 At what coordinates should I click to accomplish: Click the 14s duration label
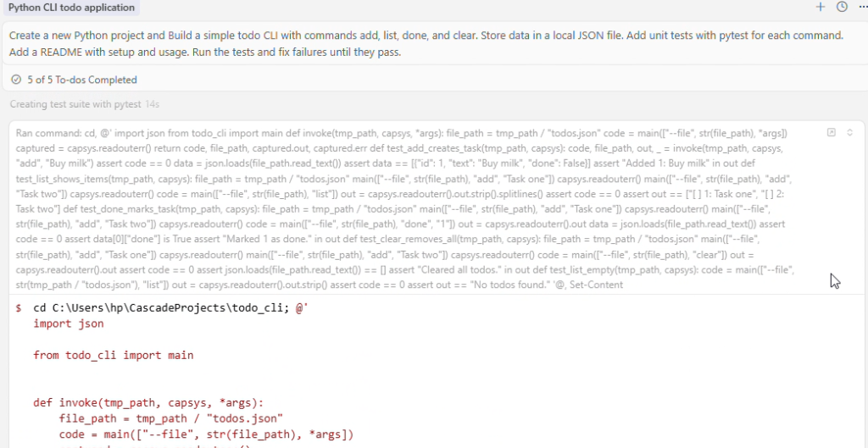(x=153, y=104)
